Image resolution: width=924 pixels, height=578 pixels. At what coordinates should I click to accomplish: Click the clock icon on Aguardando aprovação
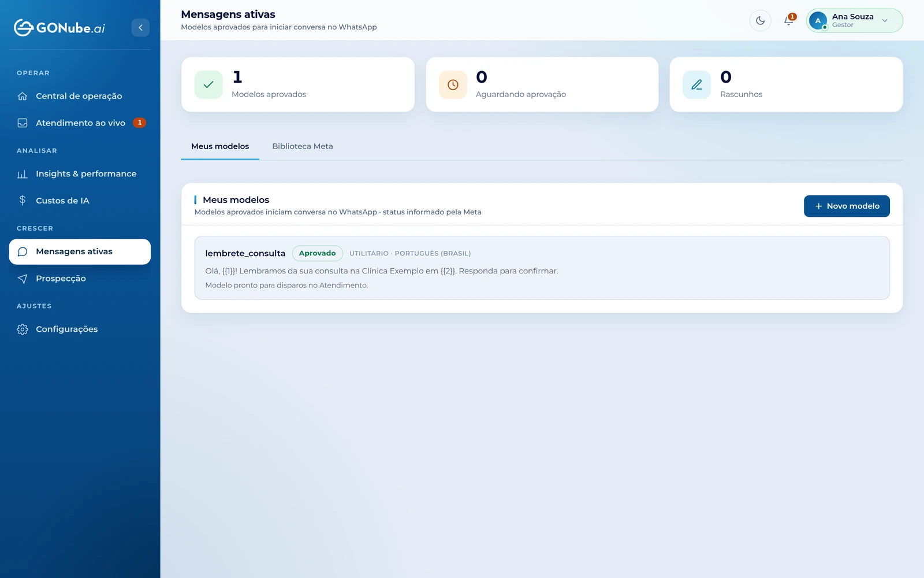tap(453, 84)
